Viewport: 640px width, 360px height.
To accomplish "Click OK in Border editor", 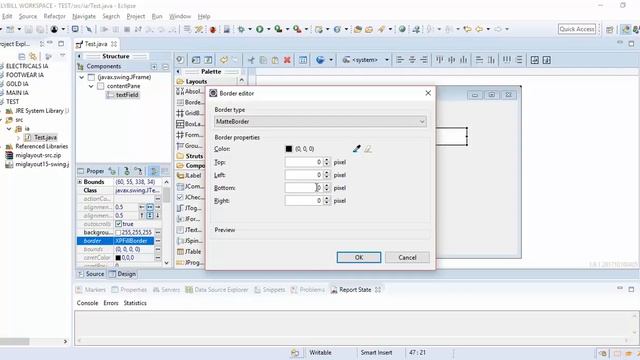I will (x=359, y=258).
